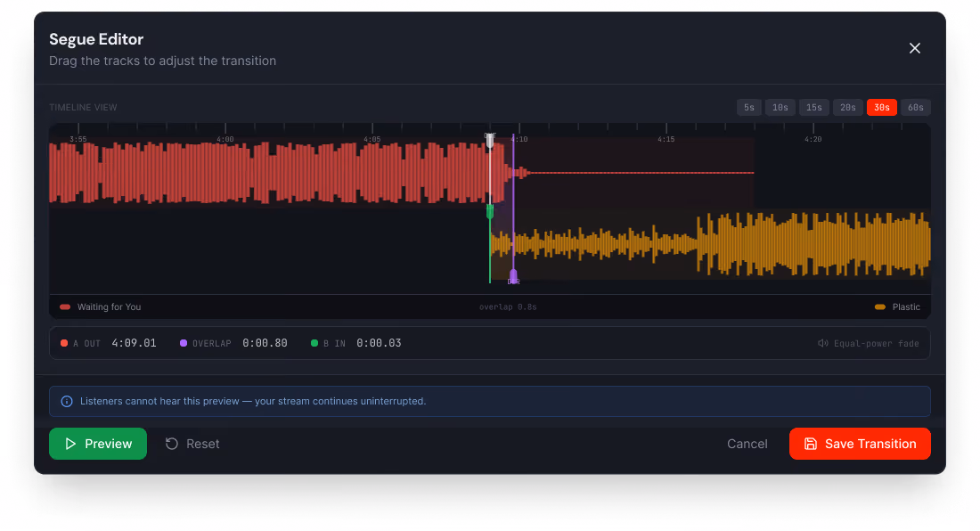The height and width of the screenshot is (531, 980).
Task: Click the red fade-out tail line
Action: point(641,173)
